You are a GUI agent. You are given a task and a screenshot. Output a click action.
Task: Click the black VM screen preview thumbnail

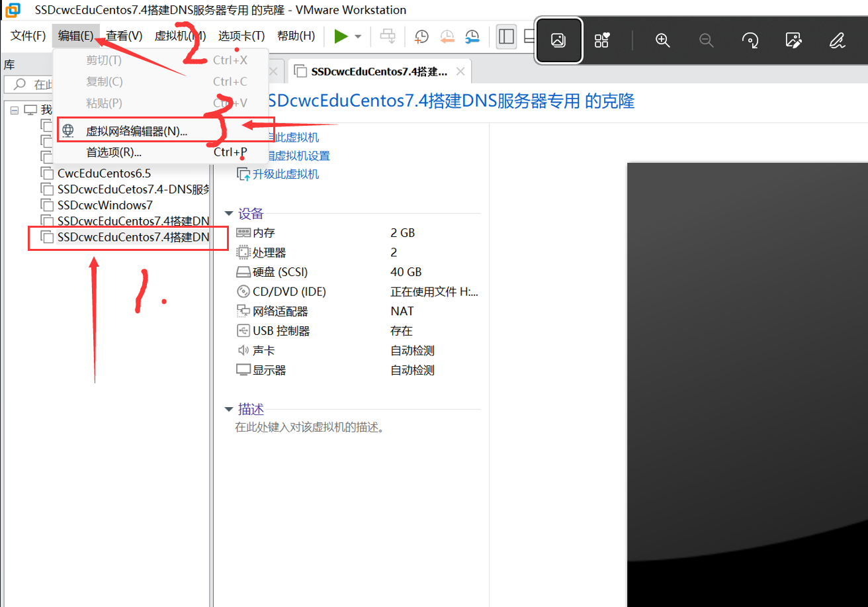pyautogui.click(x=748, y=384)
